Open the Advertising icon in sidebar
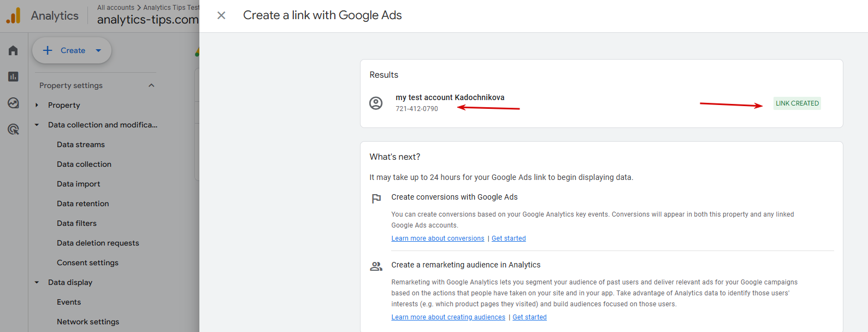The height and width of the screenshot is (332, 868). pos(13,129)
